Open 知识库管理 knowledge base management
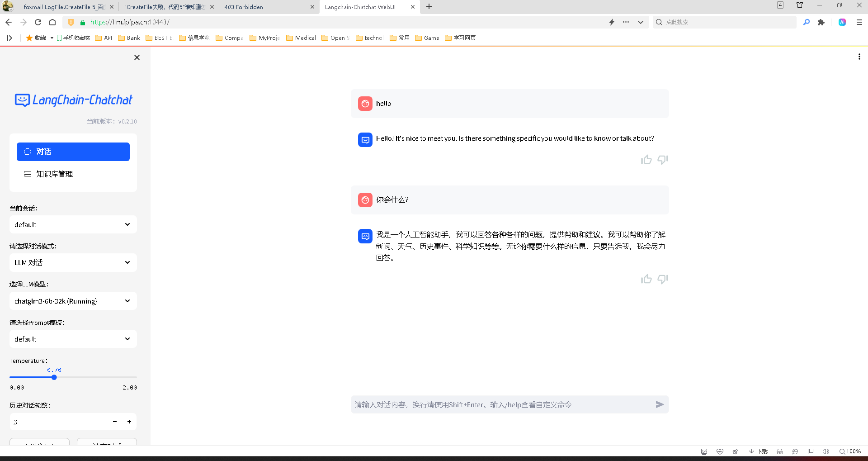This screenshot has height=461, width=868. [73, 174]
